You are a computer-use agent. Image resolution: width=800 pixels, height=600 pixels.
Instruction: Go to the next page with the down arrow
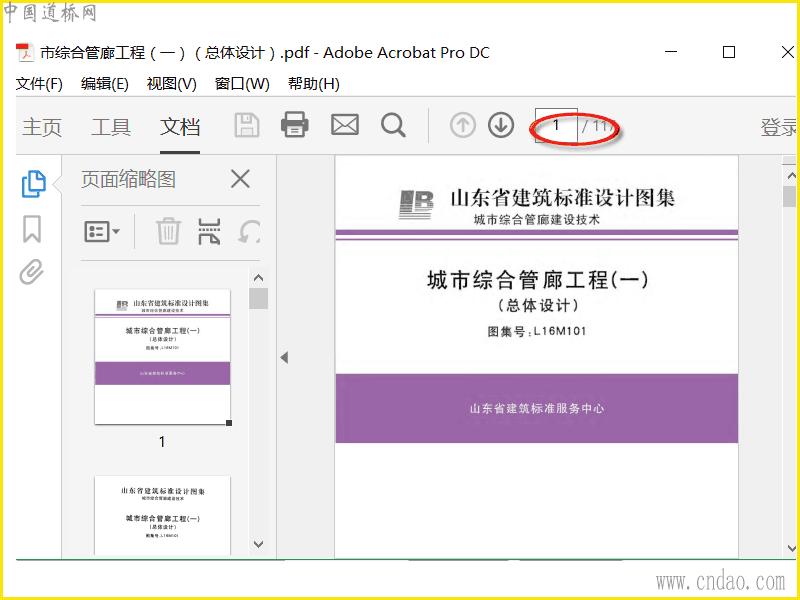coord(501,125)
